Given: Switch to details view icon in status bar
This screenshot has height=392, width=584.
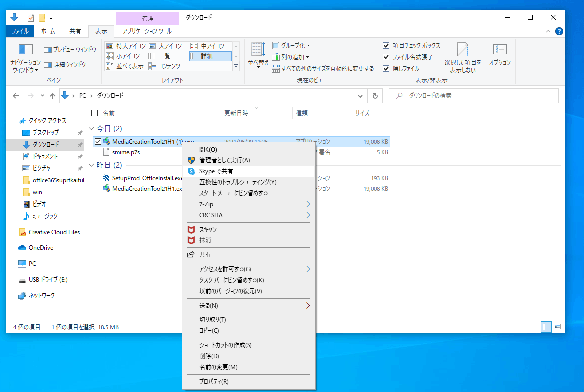Looking at the screenshot, I should pyautogui.click(x=546, y=327).
